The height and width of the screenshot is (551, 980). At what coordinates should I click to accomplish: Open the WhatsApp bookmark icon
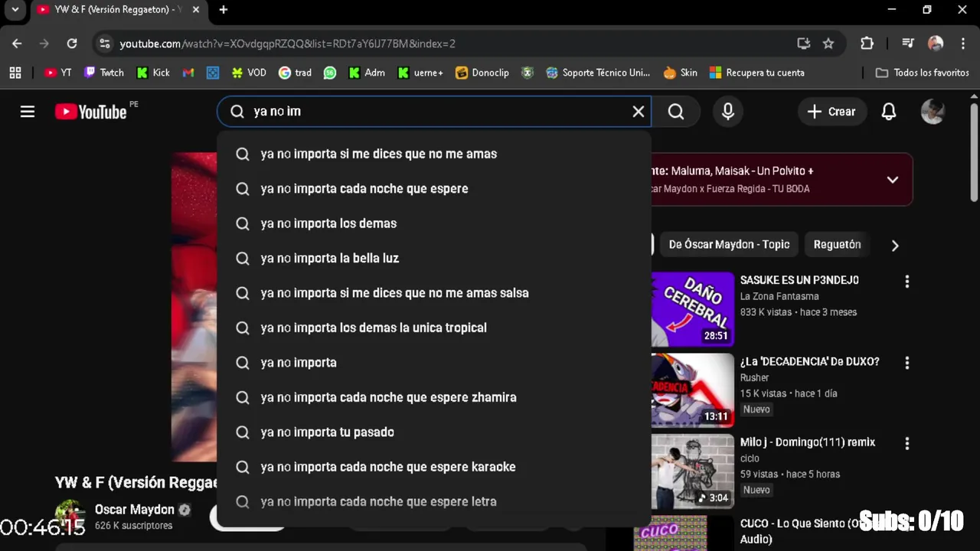coord(330,73)
